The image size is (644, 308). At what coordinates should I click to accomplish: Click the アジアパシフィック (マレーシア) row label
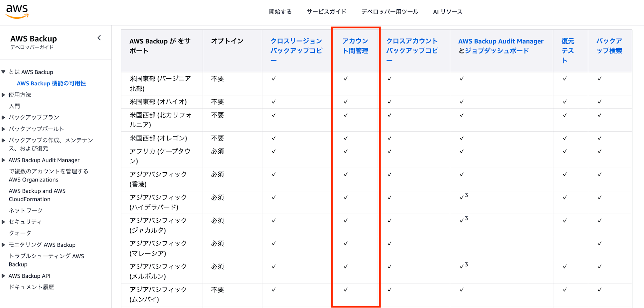[158, 248]
